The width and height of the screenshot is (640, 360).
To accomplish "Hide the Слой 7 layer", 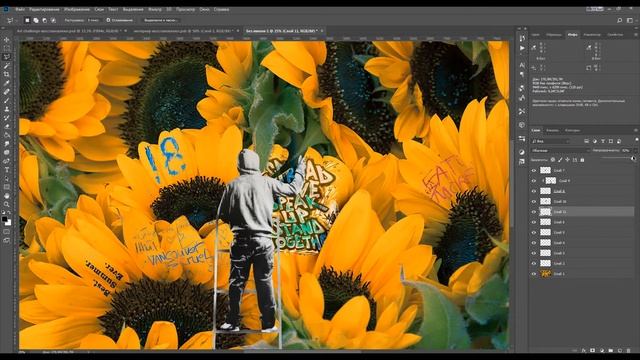I will click(534, 170).
